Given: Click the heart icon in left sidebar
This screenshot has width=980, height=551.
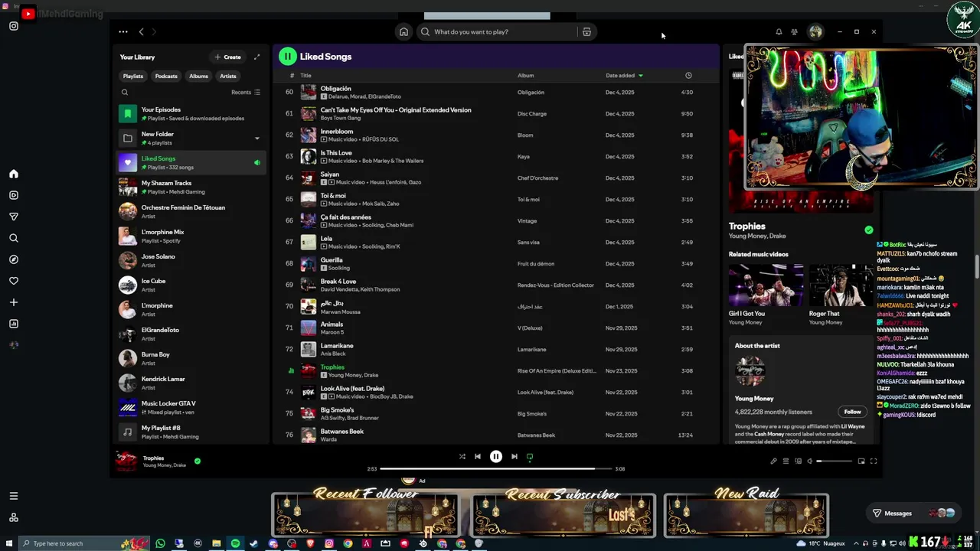Looking at the screenshot, I should (x=13, y=281).
